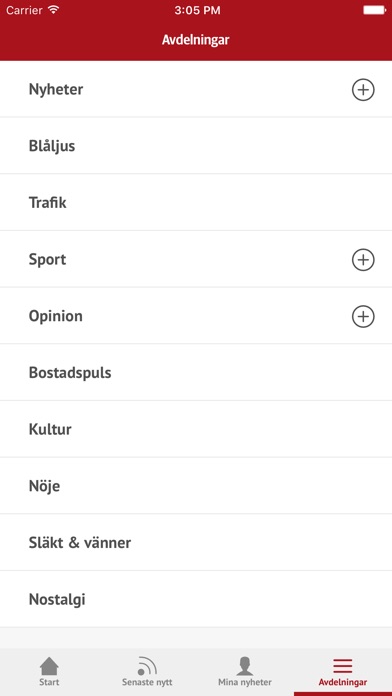392x696 pixels.
Task: Open the Nostalgi section
Action: point(196,600)
